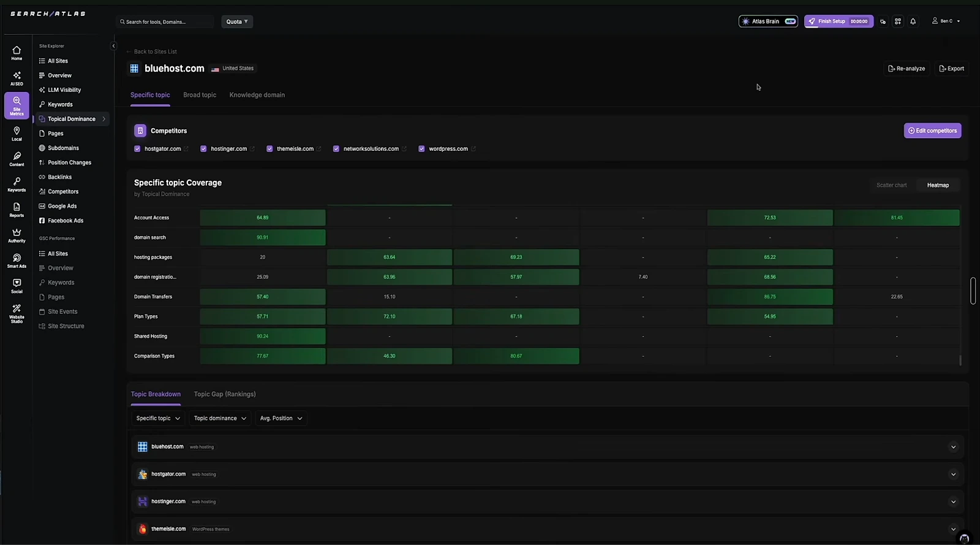The width and height of the screenshot is (980, 545).
Task: Collapse the sidebar panel arrow
Action: click(x=113, y=46)
